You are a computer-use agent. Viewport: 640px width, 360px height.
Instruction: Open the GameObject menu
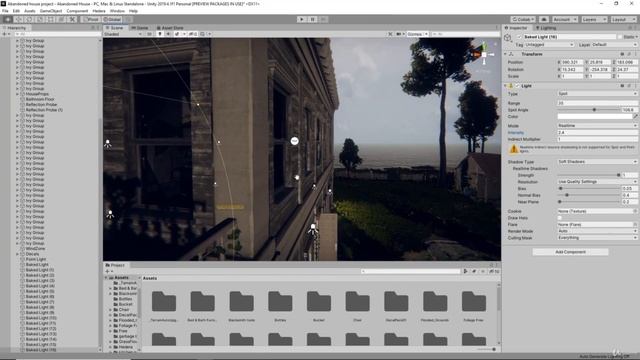pos(51,11)
